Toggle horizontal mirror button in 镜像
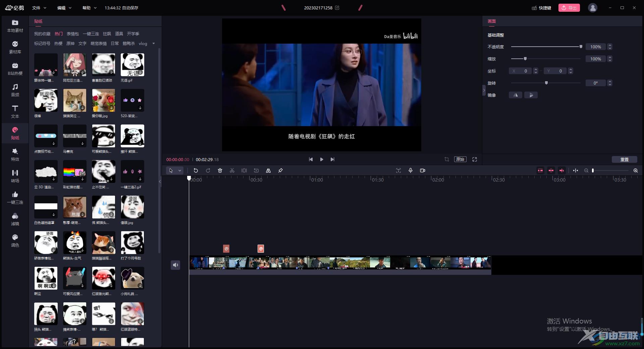 pyautogui.click(x=516, y=95)
